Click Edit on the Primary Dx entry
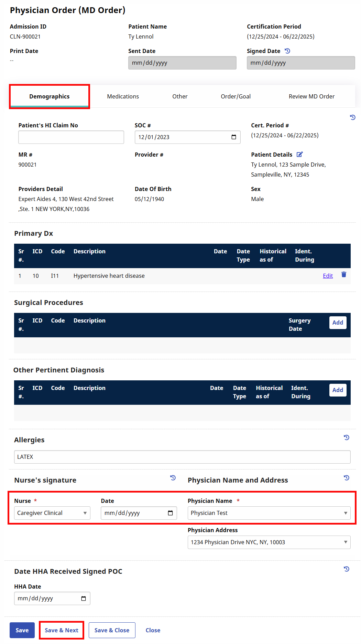Viewport: 361px width, 644px height. click(x=327, y=275)
